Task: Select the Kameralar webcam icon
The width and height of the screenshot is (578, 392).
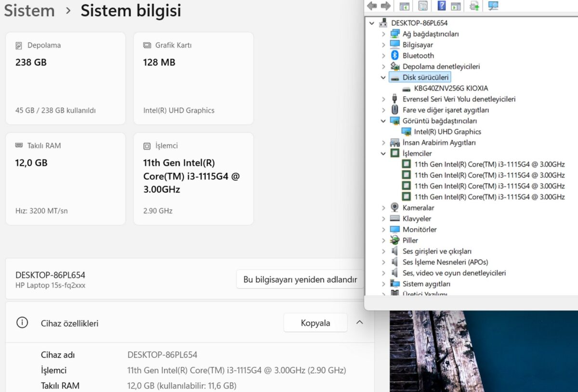Action: click(x=395, y=208)
